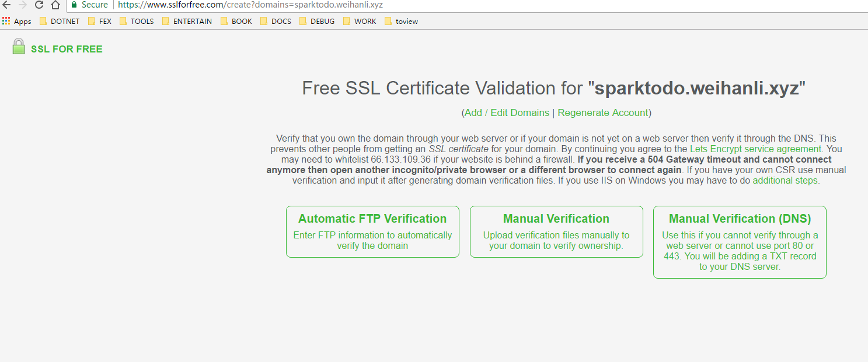Image resolution: width=868 pixels, height=362 pixels.
Task: Open the toview bookmarks folder
Action: click(x=401, y=21)
